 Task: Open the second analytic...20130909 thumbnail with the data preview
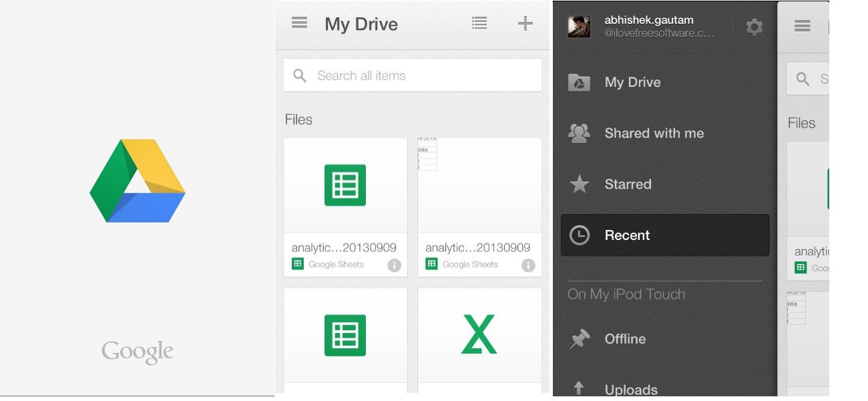click(x=479, y=185)
